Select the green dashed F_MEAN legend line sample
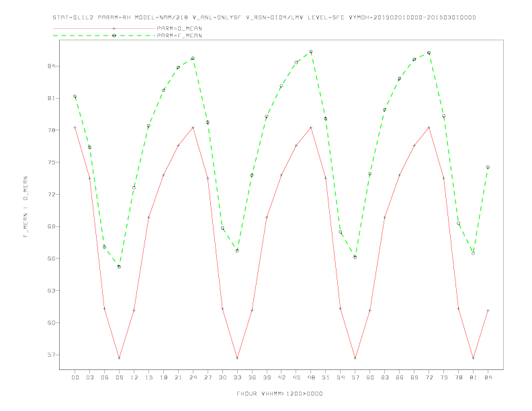Screen dimensions: 532x411 [104, 36]
